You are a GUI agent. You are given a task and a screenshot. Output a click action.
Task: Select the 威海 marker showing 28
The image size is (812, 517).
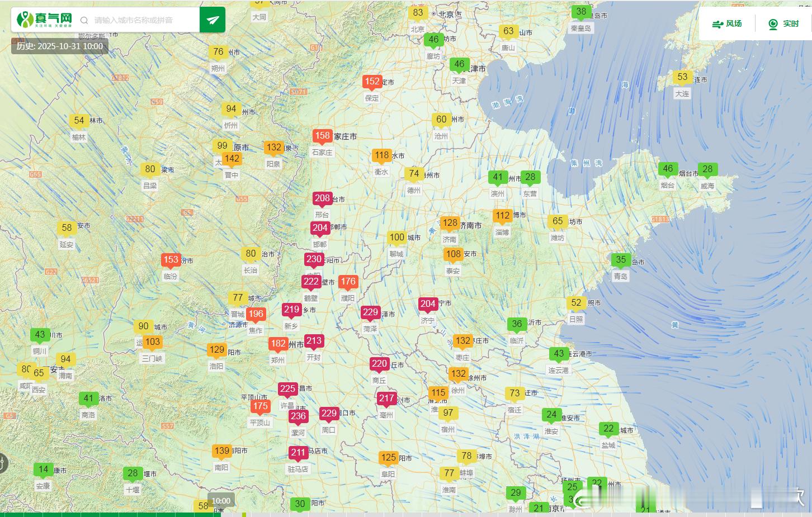(x=707, y=169)
